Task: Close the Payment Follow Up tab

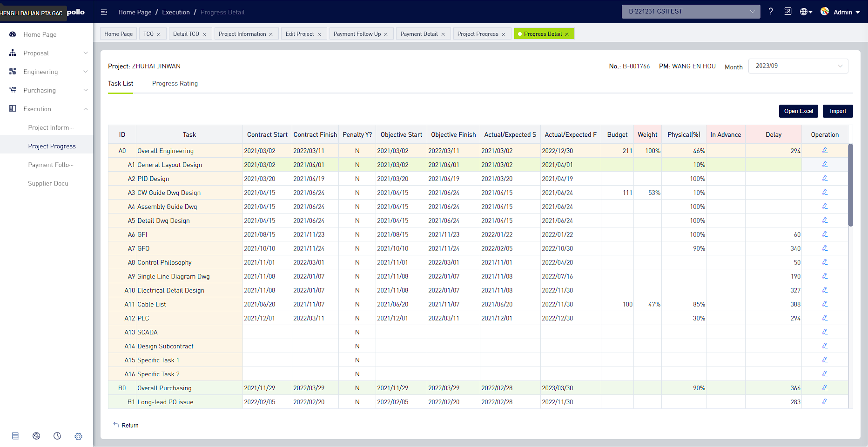Action: (x=386, y=34)
